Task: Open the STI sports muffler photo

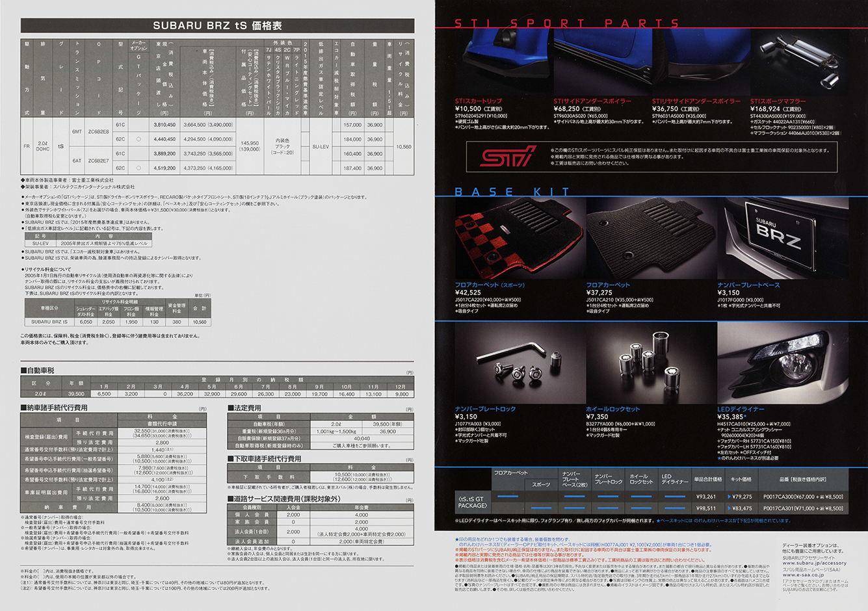Action: [798, 60]
